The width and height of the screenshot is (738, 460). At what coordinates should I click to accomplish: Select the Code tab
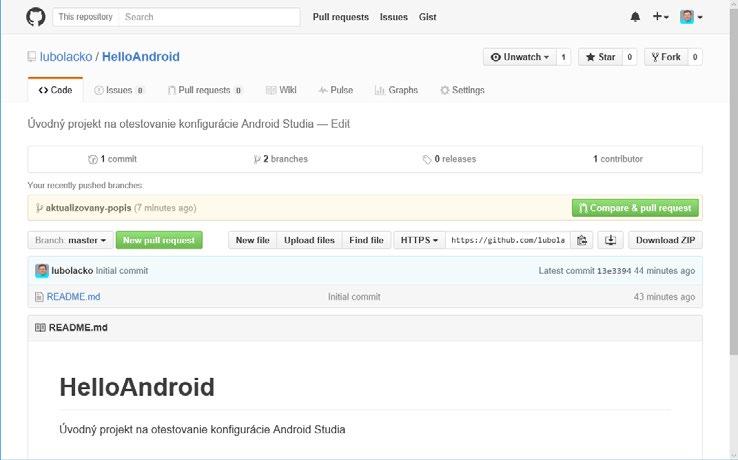56,90
